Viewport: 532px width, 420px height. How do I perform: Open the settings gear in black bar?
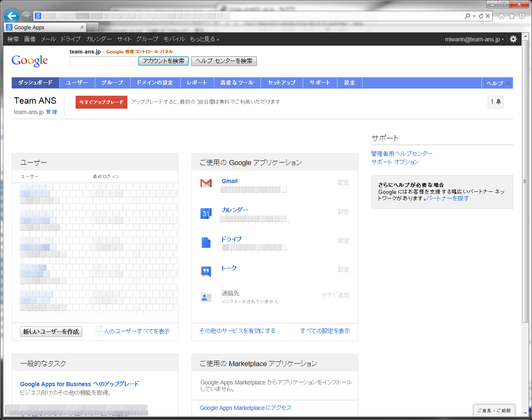pyautogui.click(x=513, y=39)
